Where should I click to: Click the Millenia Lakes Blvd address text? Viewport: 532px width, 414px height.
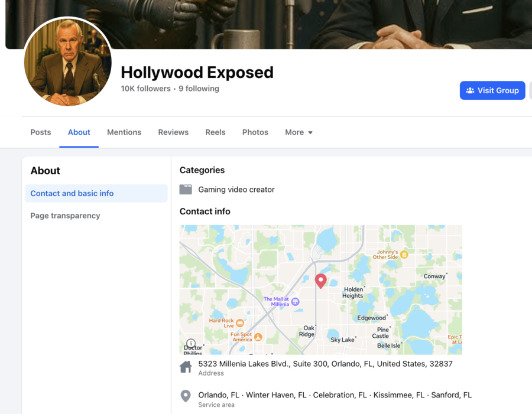pos(325,364)
